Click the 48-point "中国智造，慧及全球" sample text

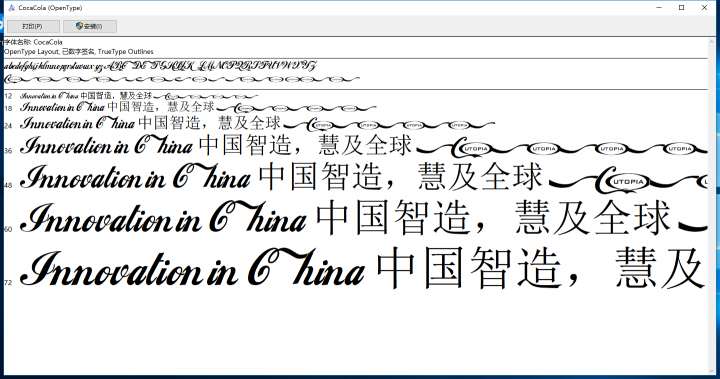click(x=400, y=177)
